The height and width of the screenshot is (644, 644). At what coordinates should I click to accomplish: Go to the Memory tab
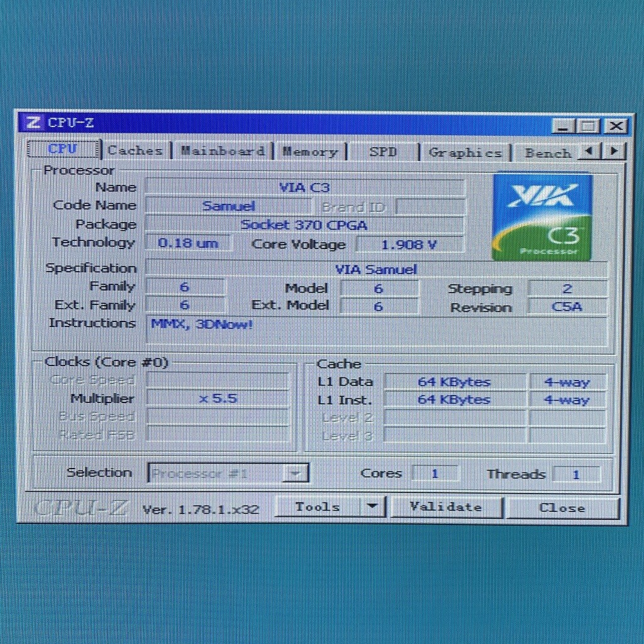(310, 152)
